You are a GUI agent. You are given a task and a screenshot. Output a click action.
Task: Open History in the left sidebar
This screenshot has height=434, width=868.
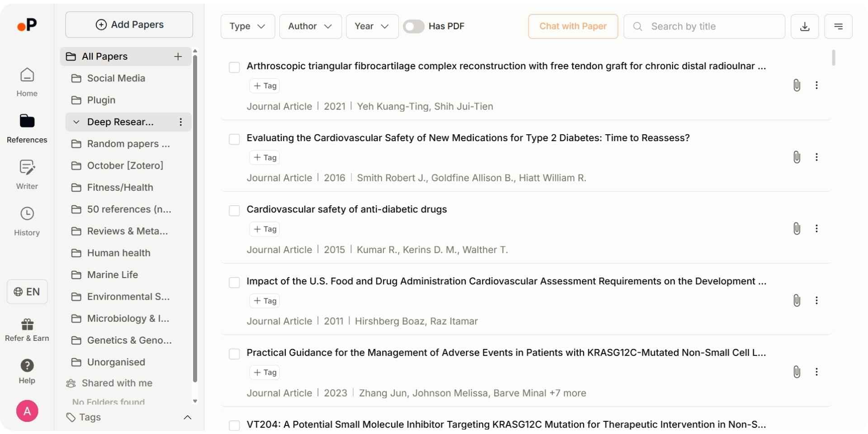[27, 221]
